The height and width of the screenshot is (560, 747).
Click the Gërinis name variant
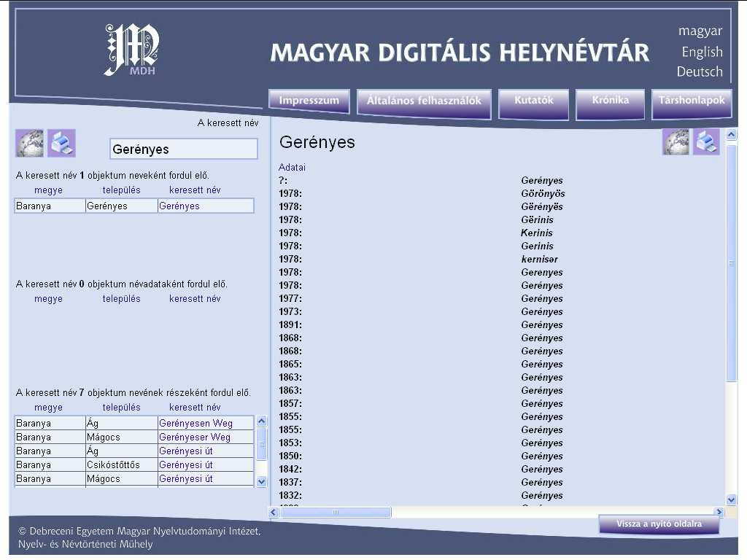[537, 220]
